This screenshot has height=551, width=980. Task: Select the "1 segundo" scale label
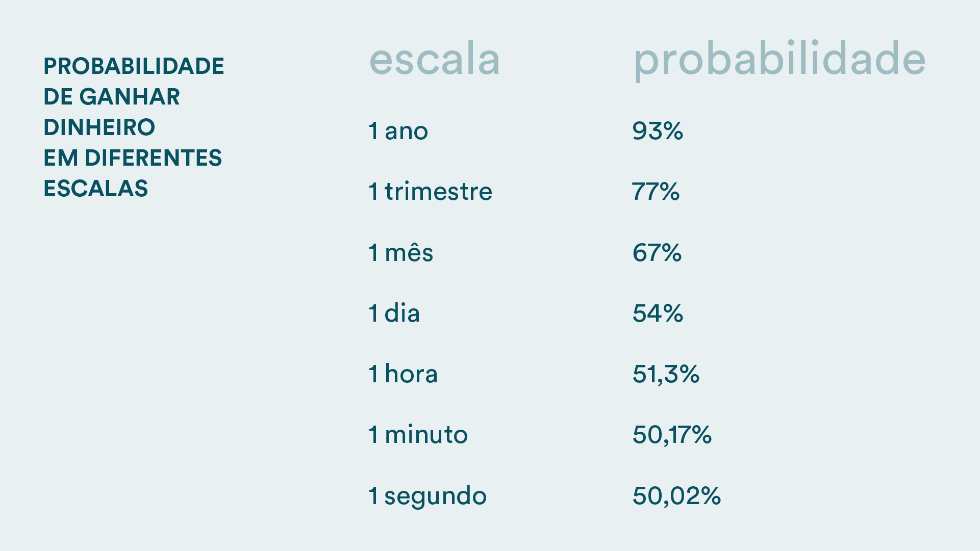click(x=428, y=495)
